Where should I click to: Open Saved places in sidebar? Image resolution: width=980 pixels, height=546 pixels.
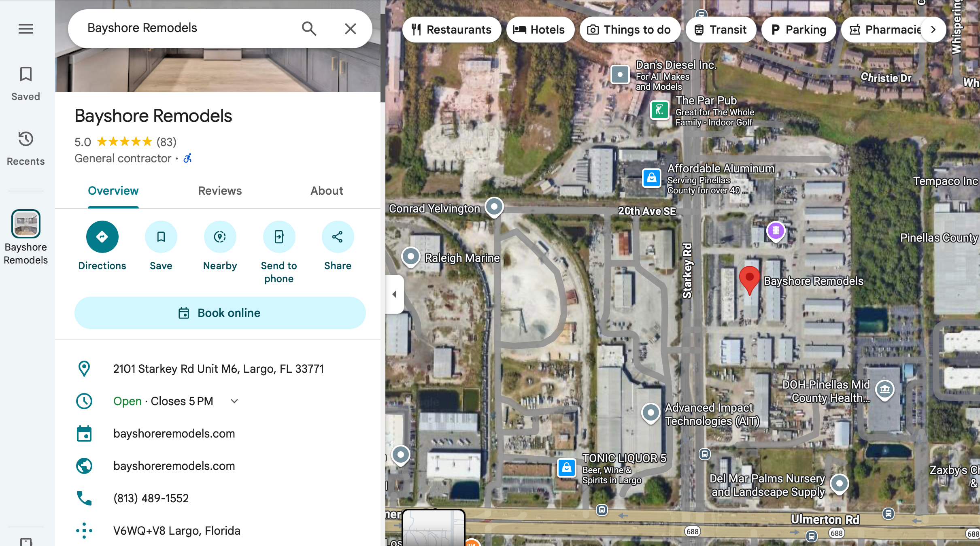26,84
